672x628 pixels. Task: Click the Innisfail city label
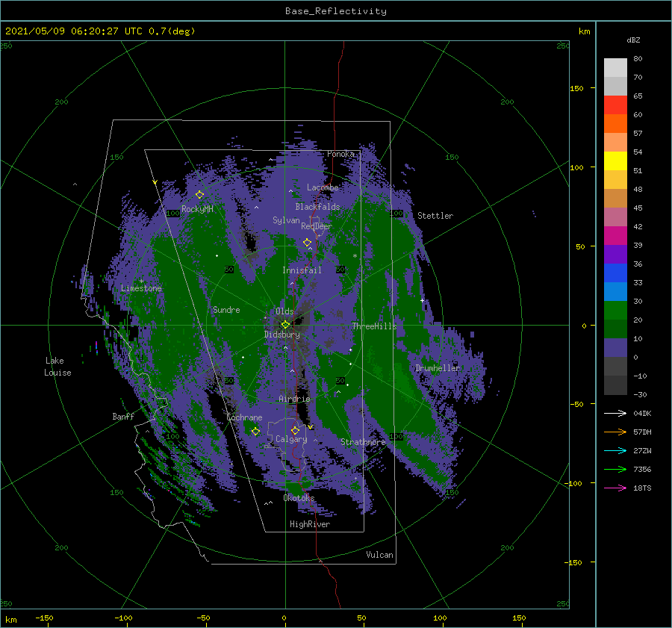302,270
